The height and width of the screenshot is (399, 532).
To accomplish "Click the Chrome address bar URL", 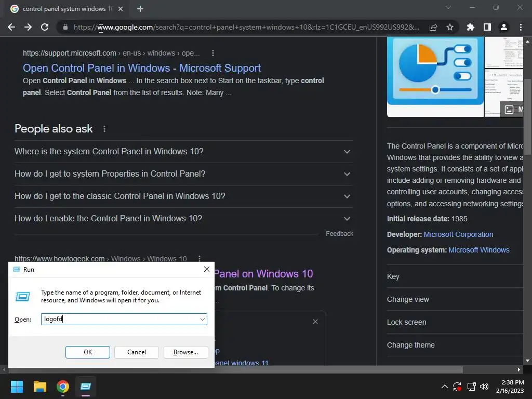I will (x=247, y=27).
